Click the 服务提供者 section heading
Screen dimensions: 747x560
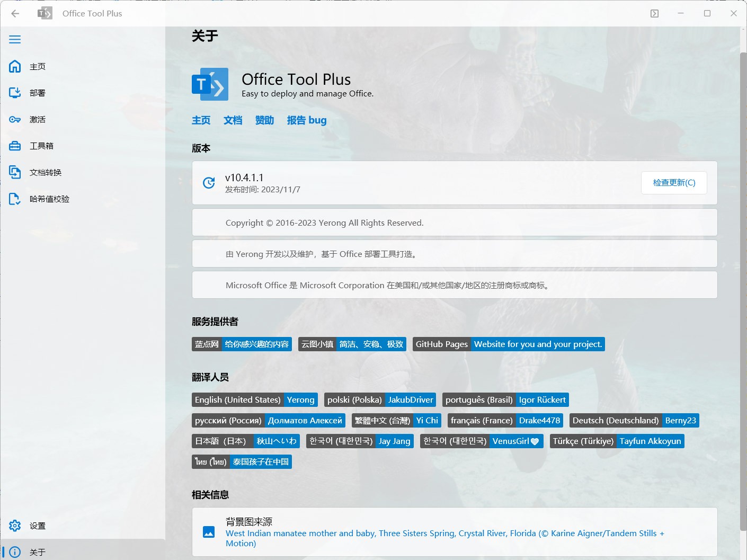pos(215,322)
